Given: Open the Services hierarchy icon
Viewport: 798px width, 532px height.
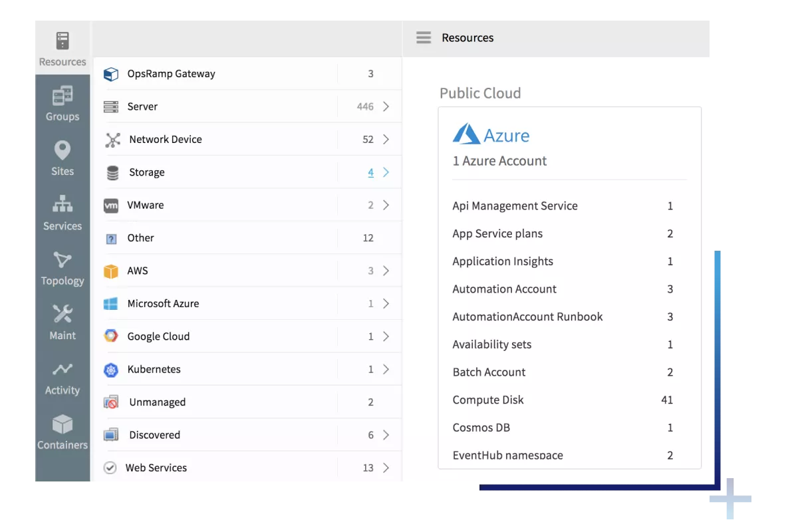Looking at the screenshot, I should 63,203.
